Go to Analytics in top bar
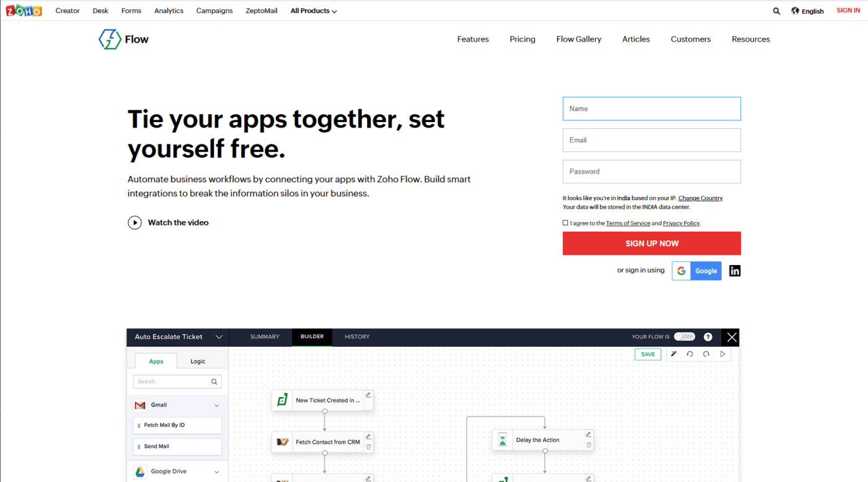This screenshot has height=482, width=868. click(x=169, y=11)
